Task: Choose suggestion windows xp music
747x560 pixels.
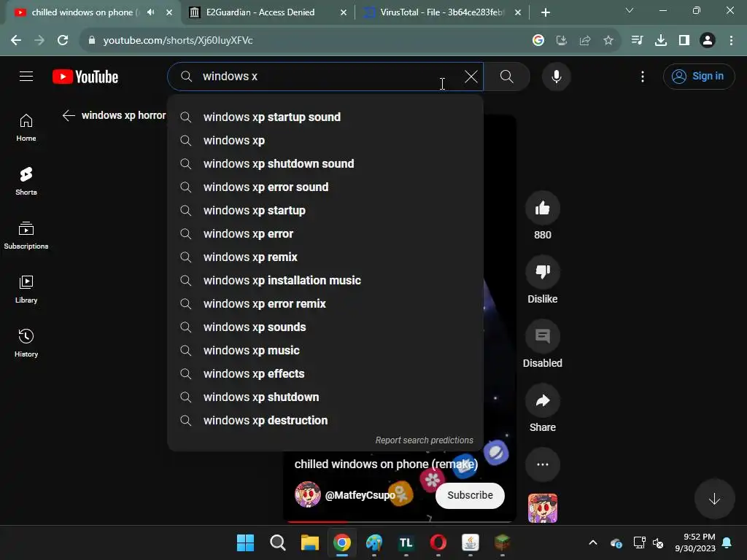Action: click(325, 351)
